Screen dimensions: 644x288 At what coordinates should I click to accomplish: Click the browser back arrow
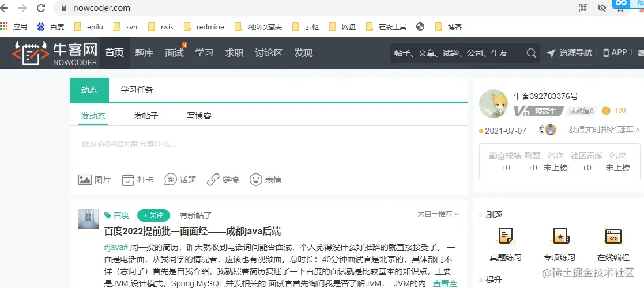[x=4, y=8]
